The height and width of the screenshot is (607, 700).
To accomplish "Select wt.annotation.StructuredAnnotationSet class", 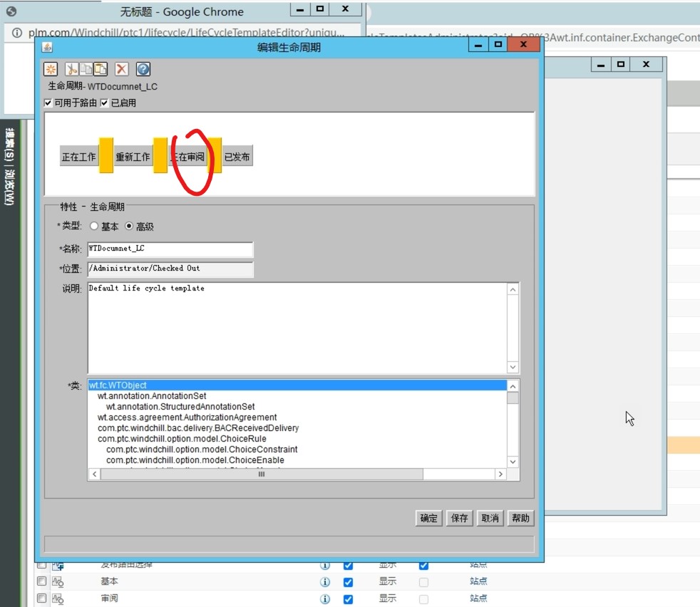I will point(180,407).
